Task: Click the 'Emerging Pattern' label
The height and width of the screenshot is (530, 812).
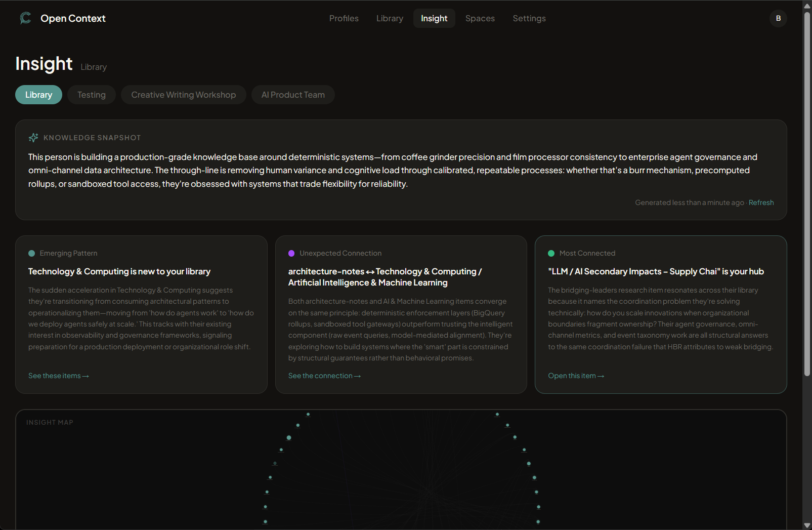Action: click(68, 253)
